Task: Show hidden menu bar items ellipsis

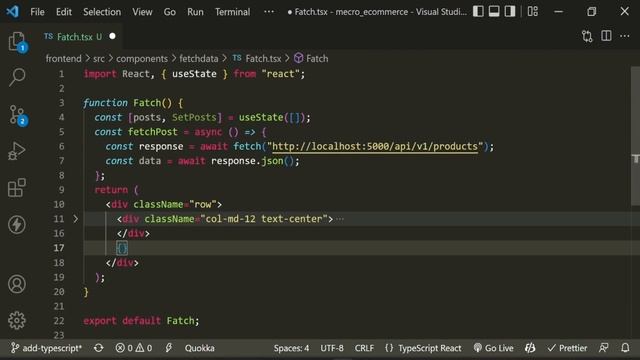Action: point(269,12)
